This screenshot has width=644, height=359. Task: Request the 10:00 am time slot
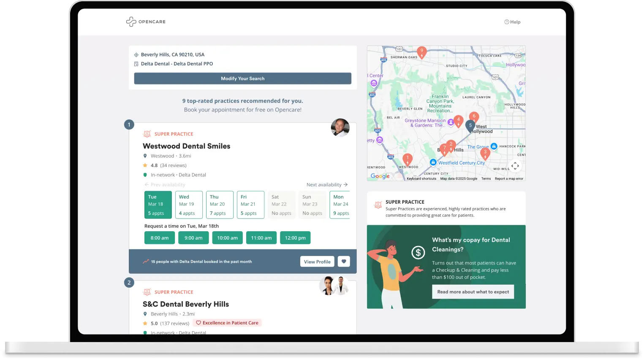tap(227, 238)
